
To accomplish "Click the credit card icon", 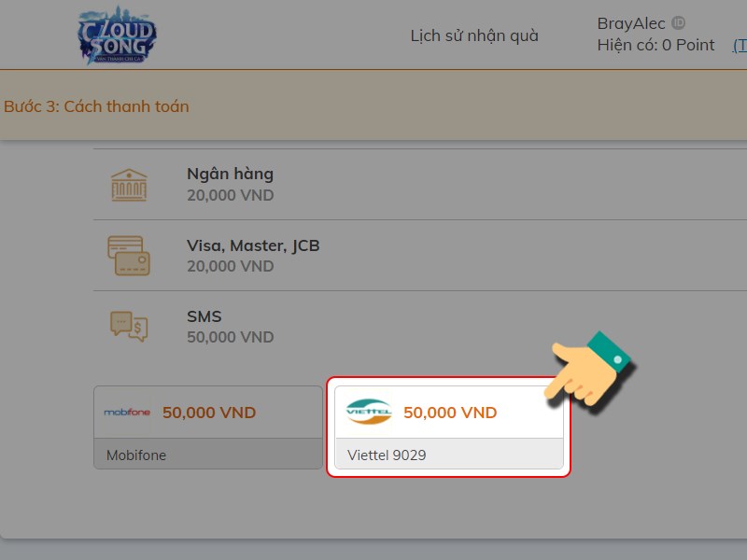I will [x=129, y=255].
